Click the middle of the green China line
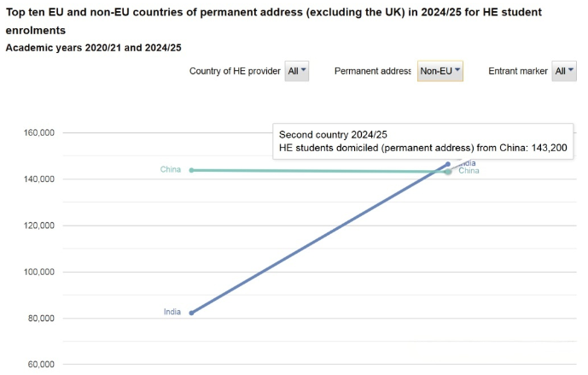This screenshot has width=588, height=375. point(319,171)
